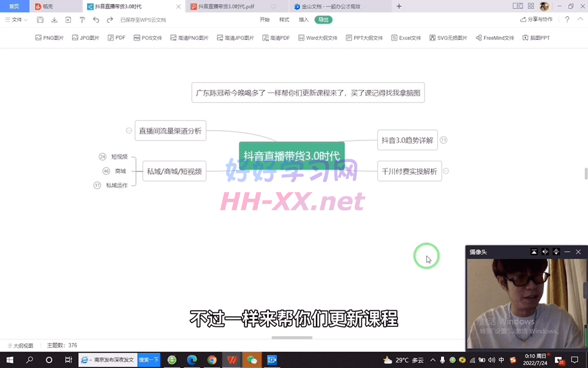Export as Excel文件

pos(406,38)
